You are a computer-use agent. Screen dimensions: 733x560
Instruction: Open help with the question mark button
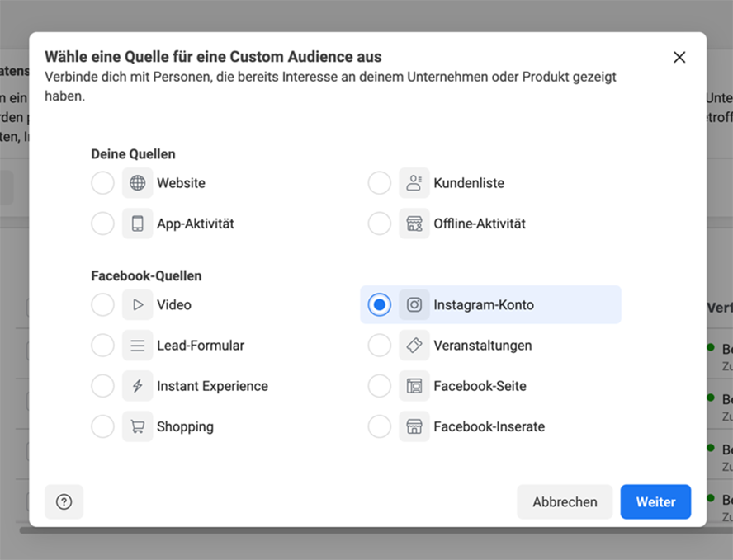click(64, 502)
